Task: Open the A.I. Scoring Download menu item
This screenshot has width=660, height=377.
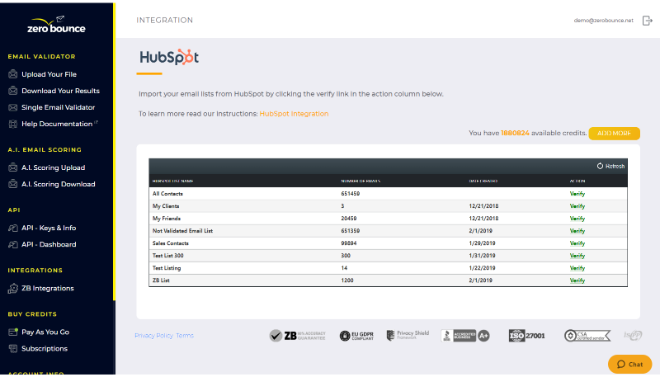Action: 58,184
